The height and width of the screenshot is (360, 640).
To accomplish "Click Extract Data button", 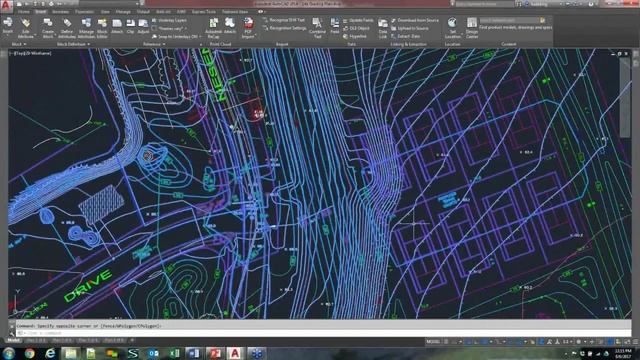I will [405, 36].
